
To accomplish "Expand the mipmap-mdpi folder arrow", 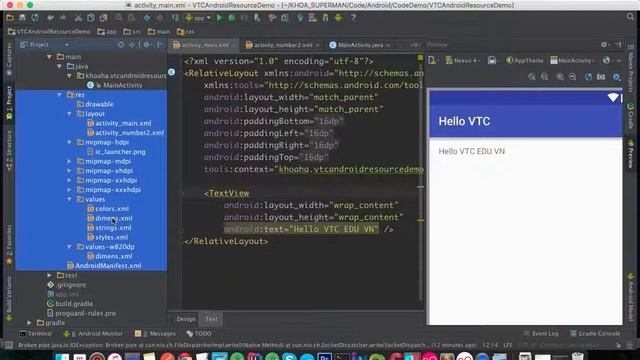I will tap(70, 161).
